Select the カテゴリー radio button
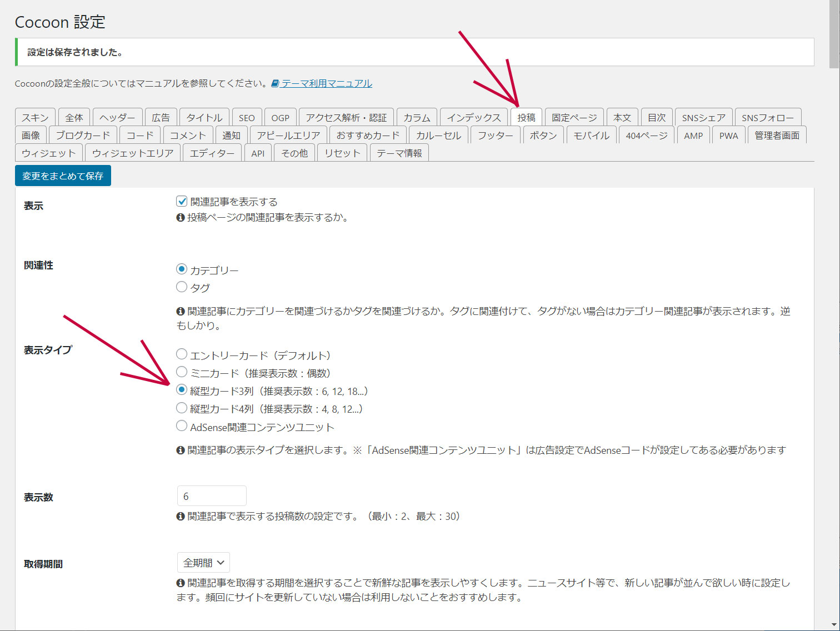The width and height of the screenshot is (840, 631). 182,269
